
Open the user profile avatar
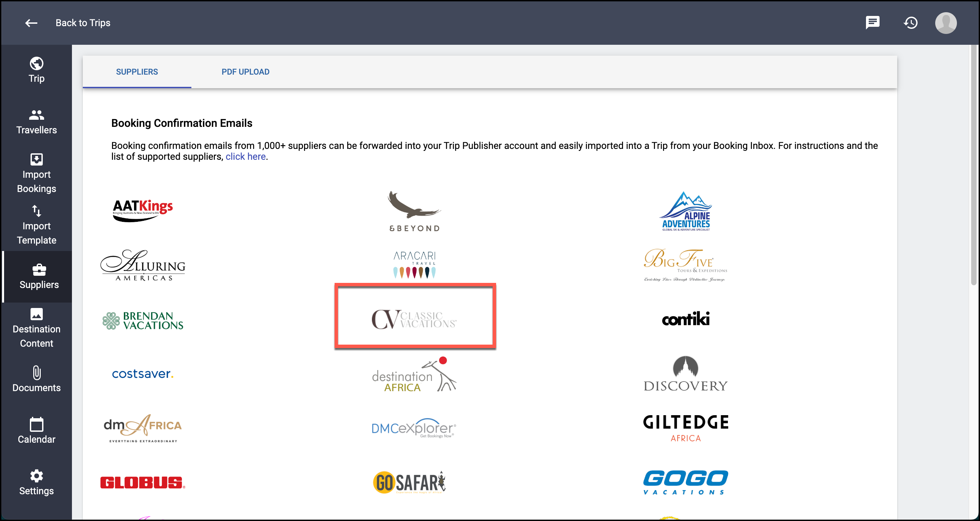[x=946, y=23]
